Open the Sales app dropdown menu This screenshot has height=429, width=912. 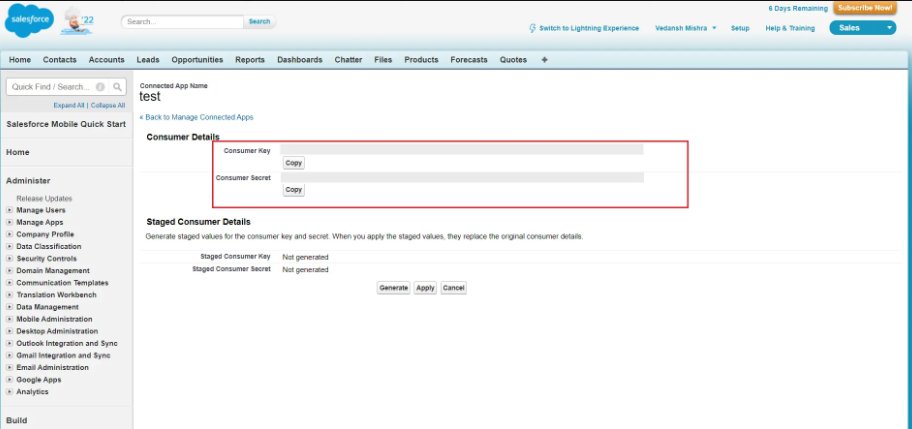coord(863,28)
